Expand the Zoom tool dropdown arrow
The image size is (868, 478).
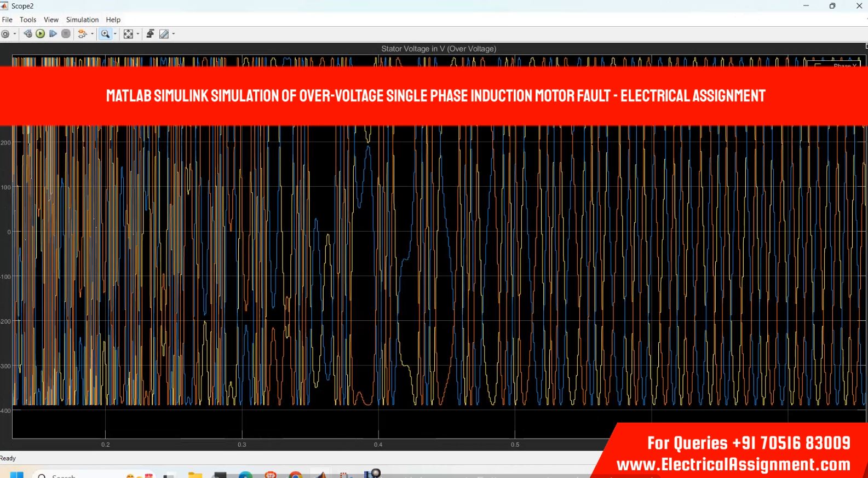pyautogui.click(x=115, y=34)
